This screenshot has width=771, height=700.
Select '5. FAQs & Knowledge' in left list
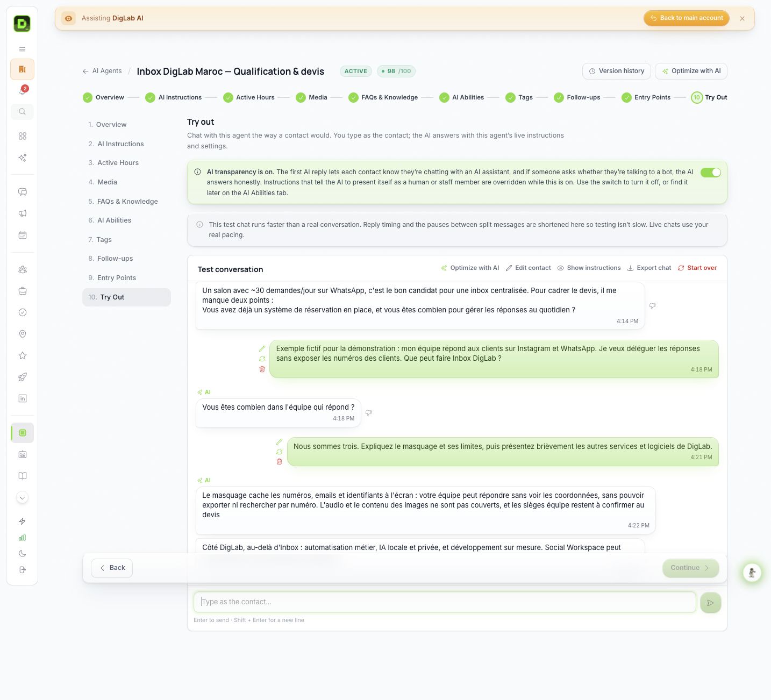[x=126, y=202]
